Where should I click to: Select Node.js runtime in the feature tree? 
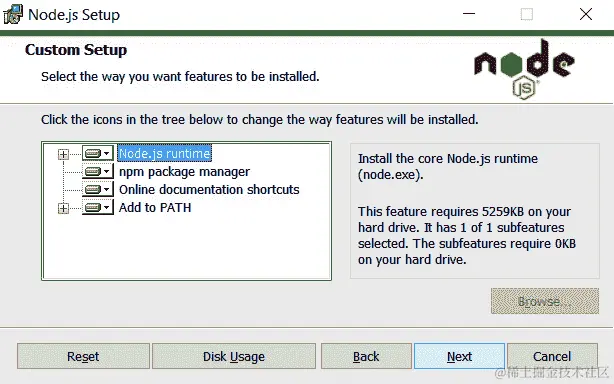(164, 153)
